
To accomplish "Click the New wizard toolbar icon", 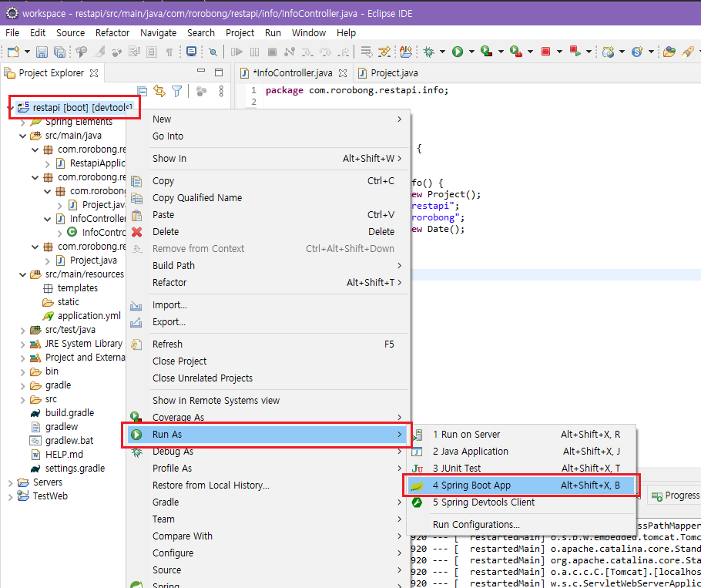I will 13,52.
